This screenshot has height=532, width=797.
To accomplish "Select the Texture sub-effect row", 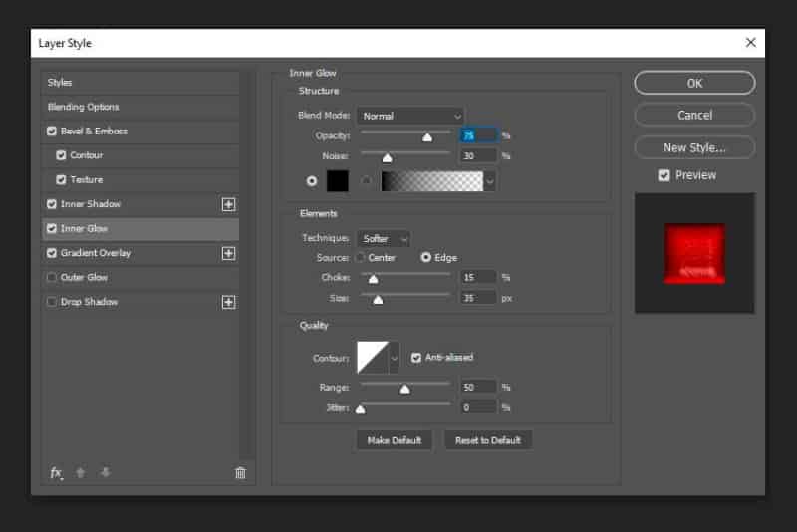I will point(140,180).
